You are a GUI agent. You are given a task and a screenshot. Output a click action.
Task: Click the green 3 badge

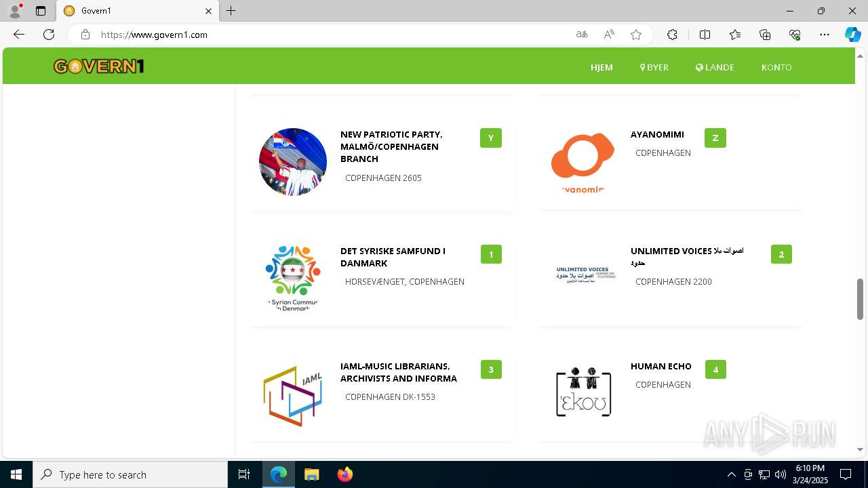click(x=491, y=369)
